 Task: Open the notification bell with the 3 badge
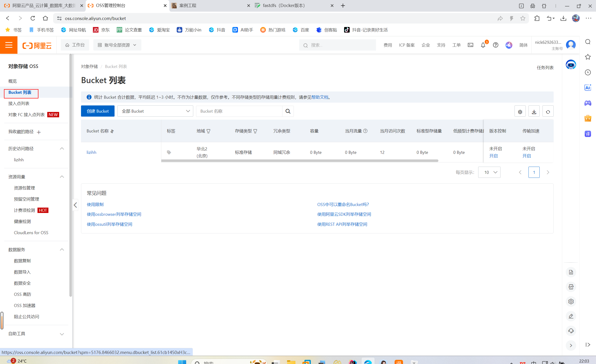(x=483, y=45)
